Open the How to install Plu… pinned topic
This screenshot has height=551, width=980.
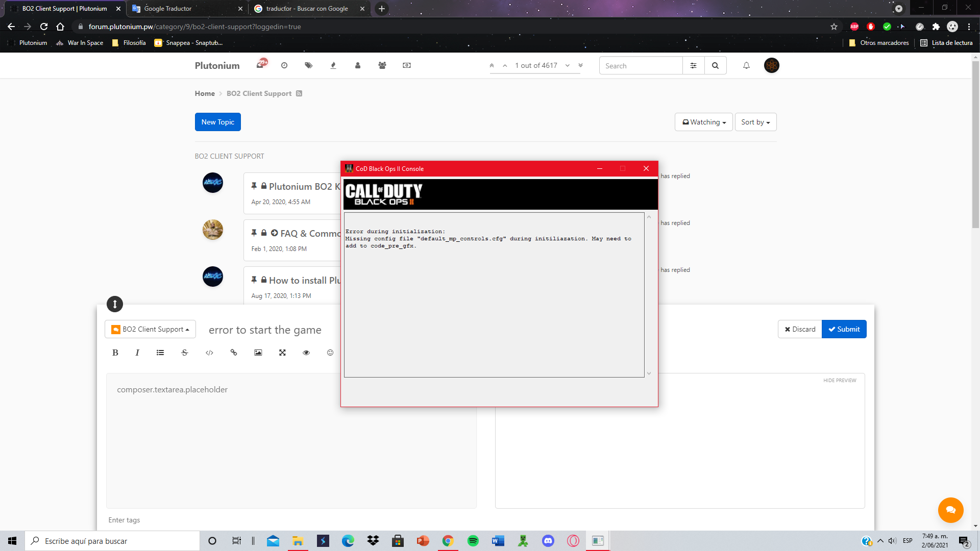pyautogui.click(x=305, y=281)
